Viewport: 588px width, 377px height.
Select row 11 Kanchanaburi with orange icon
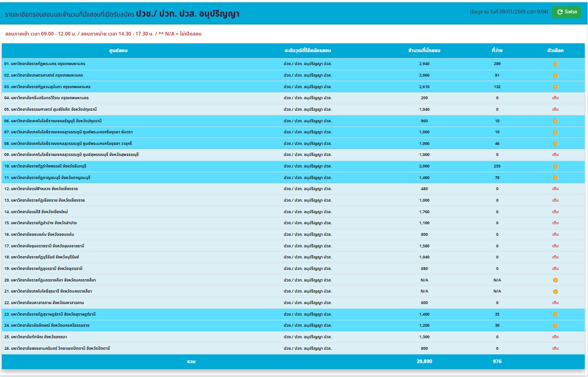555,178
